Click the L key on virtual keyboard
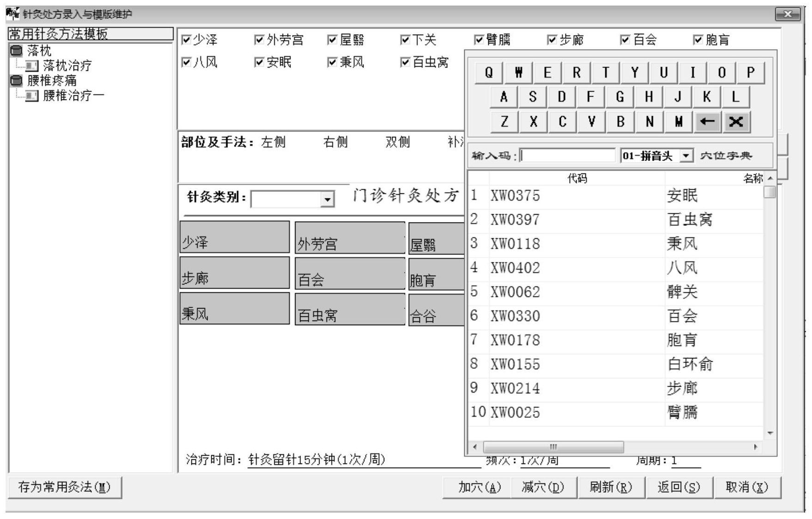 click(735, 97)
